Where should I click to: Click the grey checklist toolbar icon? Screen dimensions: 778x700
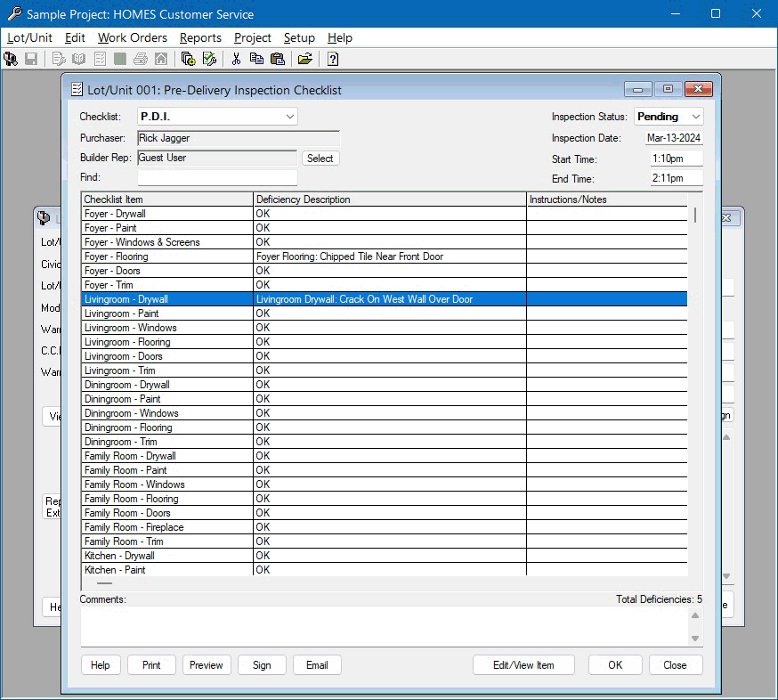click(x=100, y=59)
